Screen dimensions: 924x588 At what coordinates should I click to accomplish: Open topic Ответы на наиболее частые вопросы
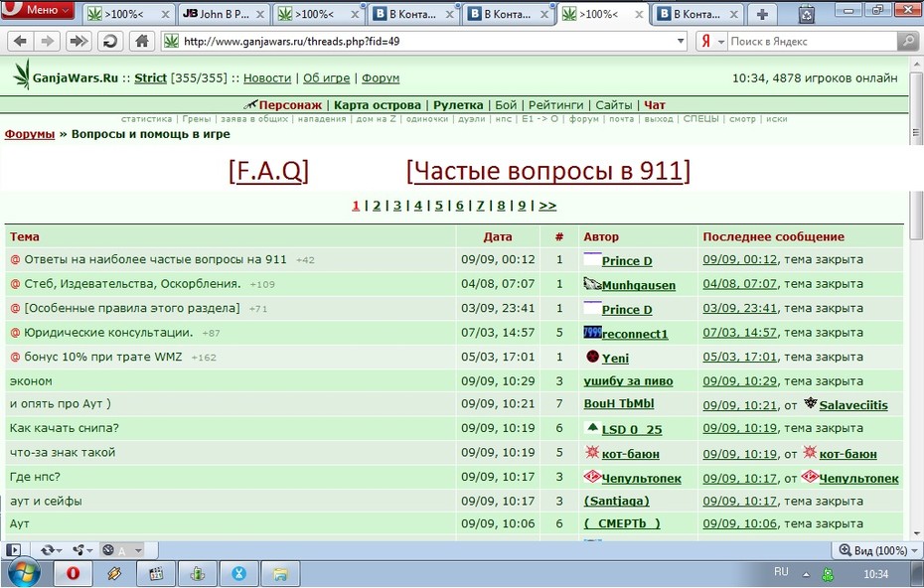156,259
